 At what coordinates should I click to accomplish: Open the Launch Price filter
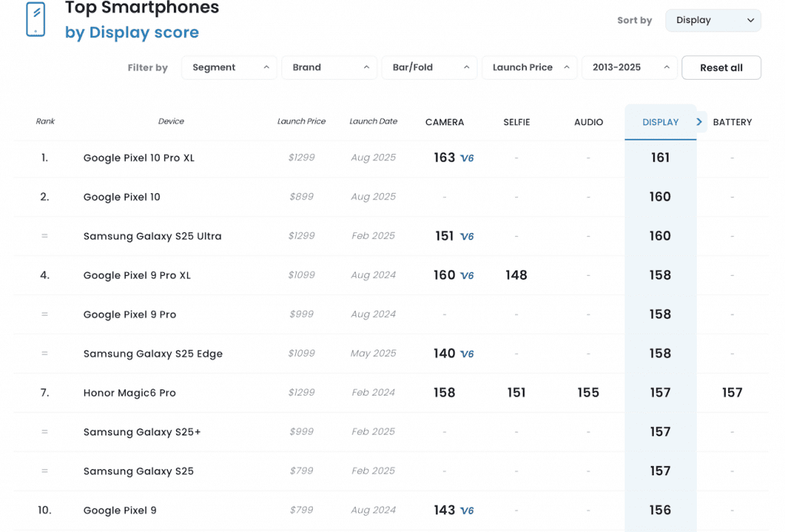point(529,67)
